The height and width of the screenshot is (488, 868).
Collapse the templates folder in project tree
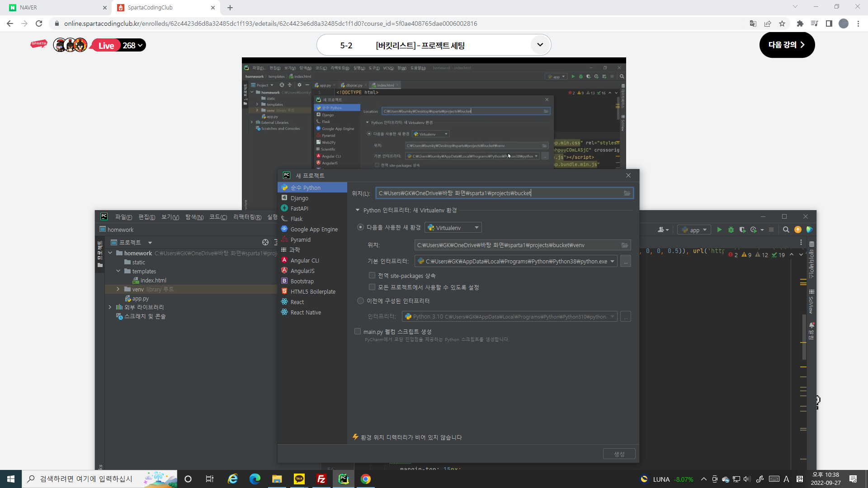click(118, 271)
